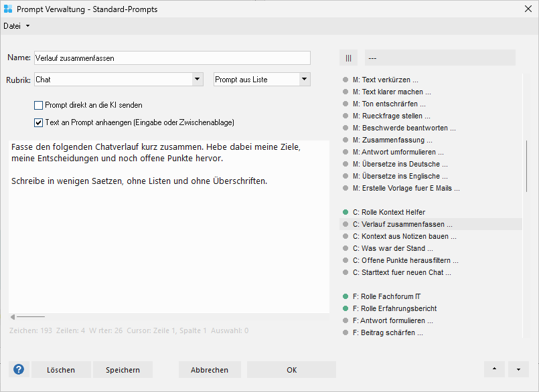Click the green dot beside Rolle Erfahrungsbericht
This screenshot has height=392, width=539.
345,308
